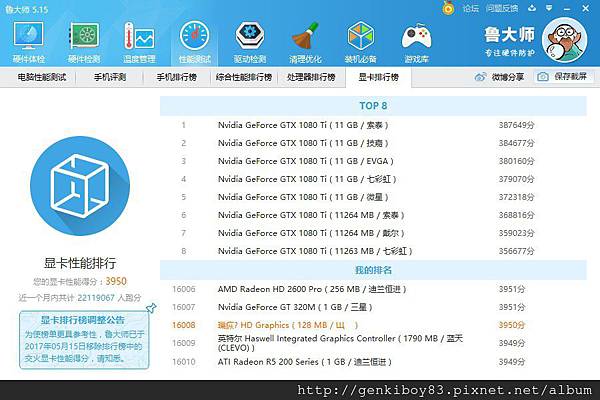Click the 387649分 score value
Screen dimensions: 600x400
pos(516,125)
